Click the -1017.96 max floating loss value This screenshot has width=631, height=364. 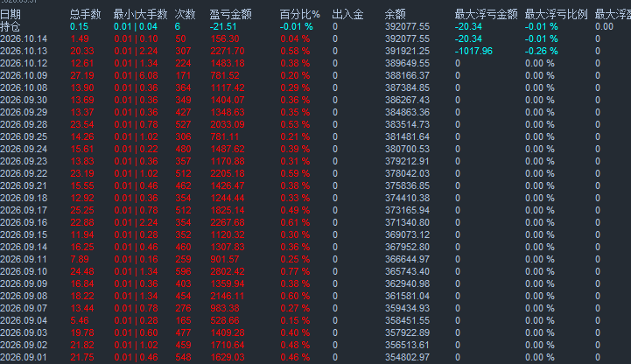[x=473, y=51]
